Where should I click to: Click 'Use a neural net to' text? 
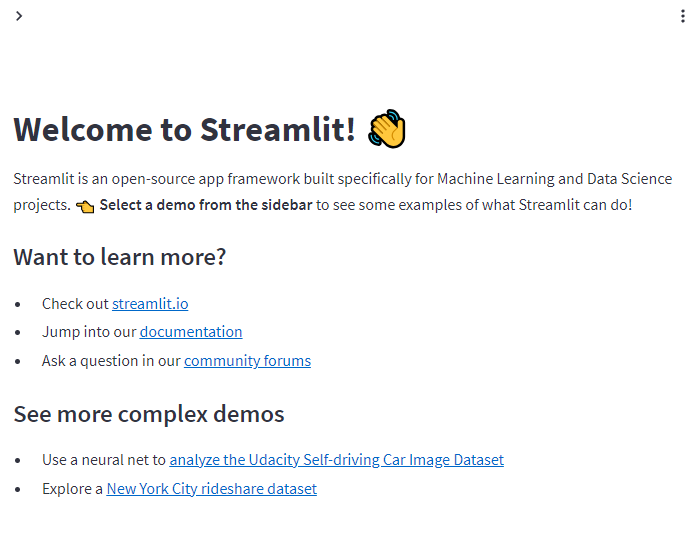click(x=104, y=460)
